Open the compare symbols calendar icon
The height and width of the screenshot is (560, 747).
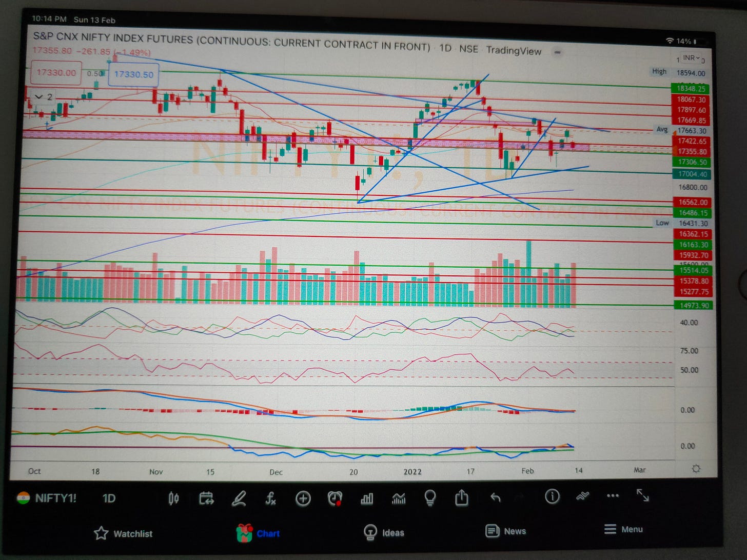(206, 498)
